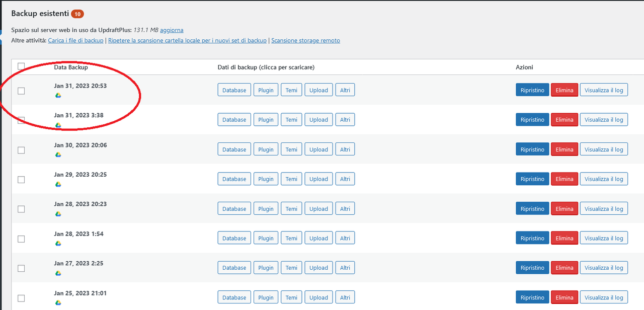
Task: Download Upload from Jan 28 20:23 backup
Action: tap(318, 209)
